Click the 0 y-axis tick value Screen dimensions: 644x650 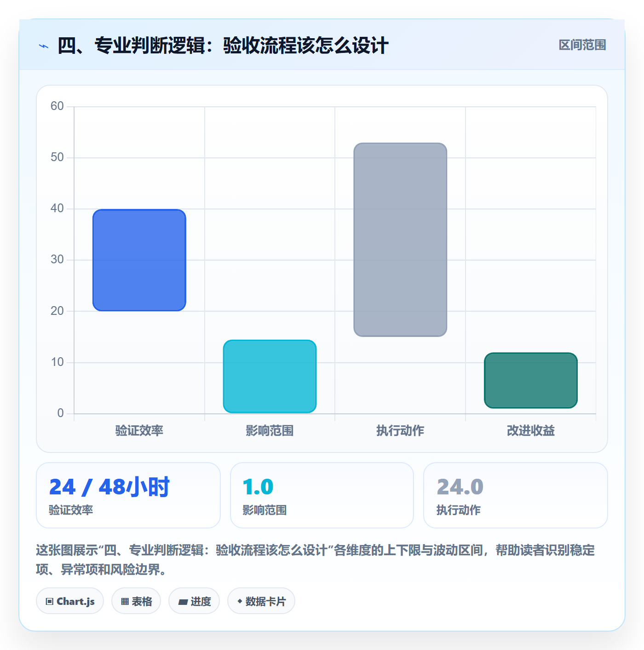point(60,413)
